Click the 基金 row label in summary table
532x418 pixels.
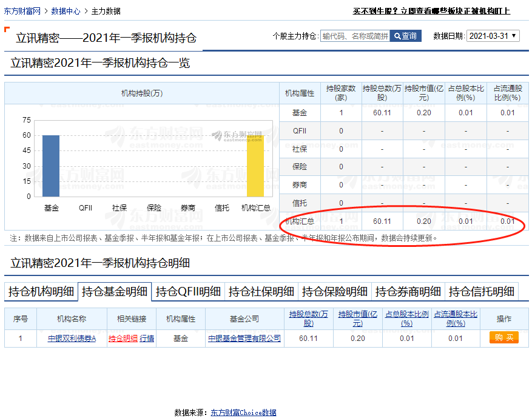[x=300, y=113]
